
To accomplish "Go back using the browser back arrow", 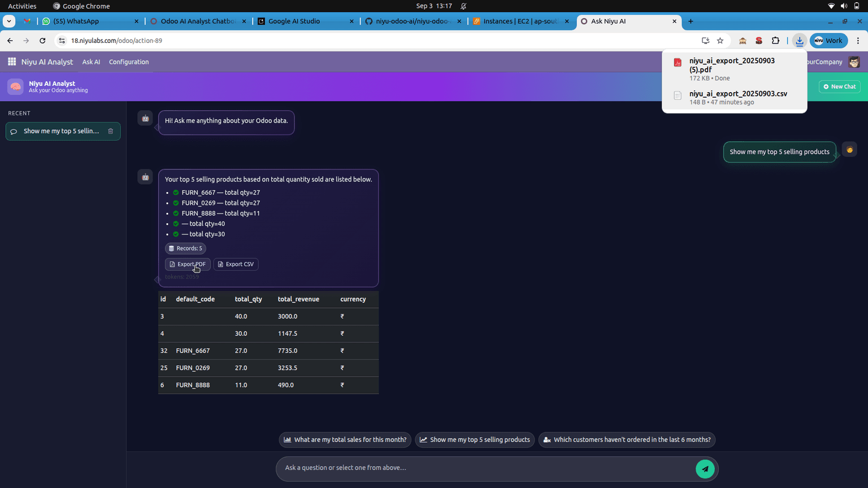I will (x=10, y=41).
